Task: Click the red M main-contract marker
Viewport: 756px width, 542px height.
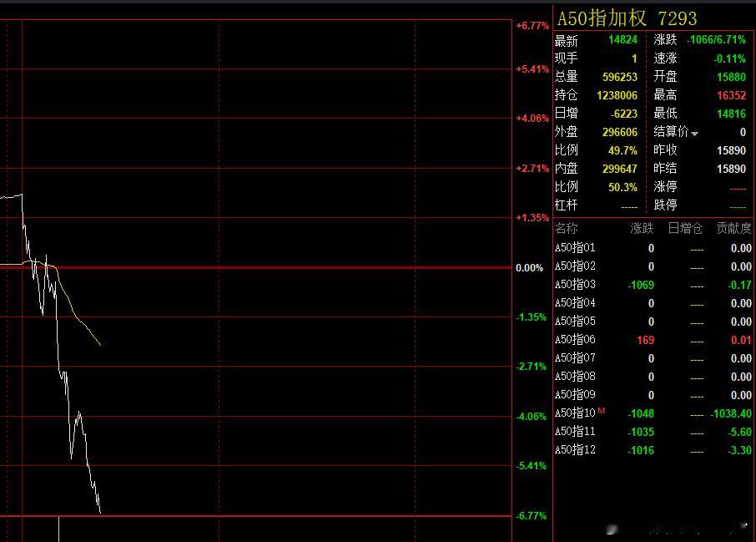Action: 602,410
